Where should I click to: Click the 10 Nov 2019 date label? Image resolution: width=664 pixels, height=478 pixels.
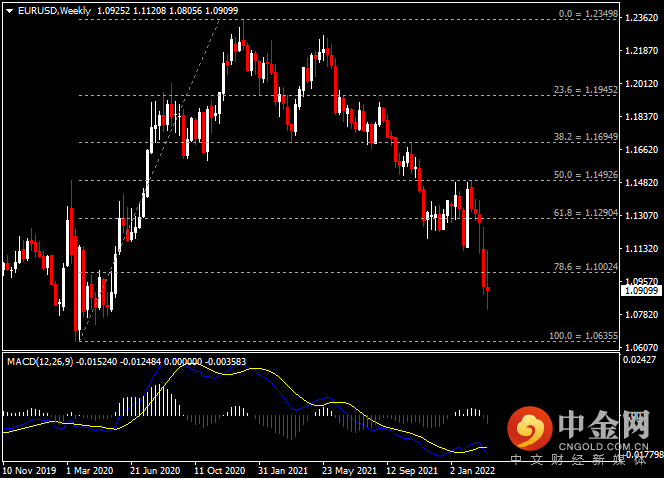coord(29,470)
